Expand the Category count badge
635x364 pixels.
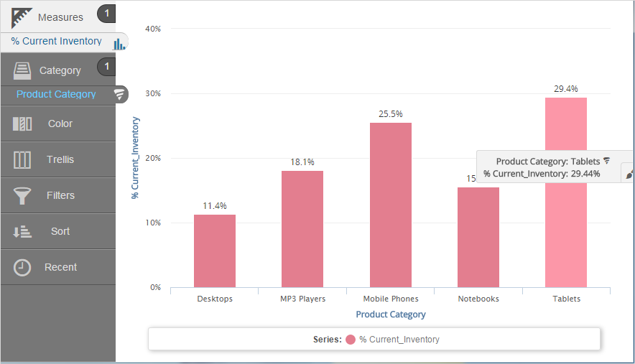click(x=106, y=67)
